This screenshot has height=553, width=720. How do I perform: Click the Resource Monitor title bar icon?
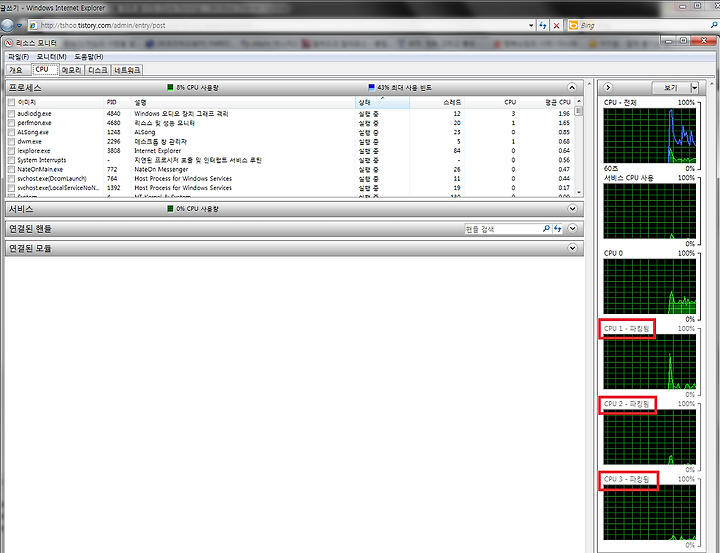pos(9,43)
